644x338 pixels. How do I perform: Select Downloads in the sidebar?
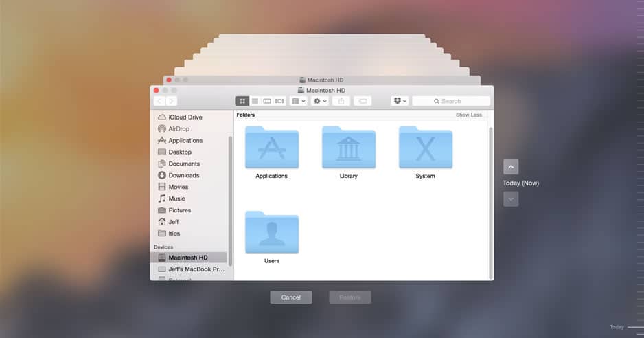click(x=183, y=175)
